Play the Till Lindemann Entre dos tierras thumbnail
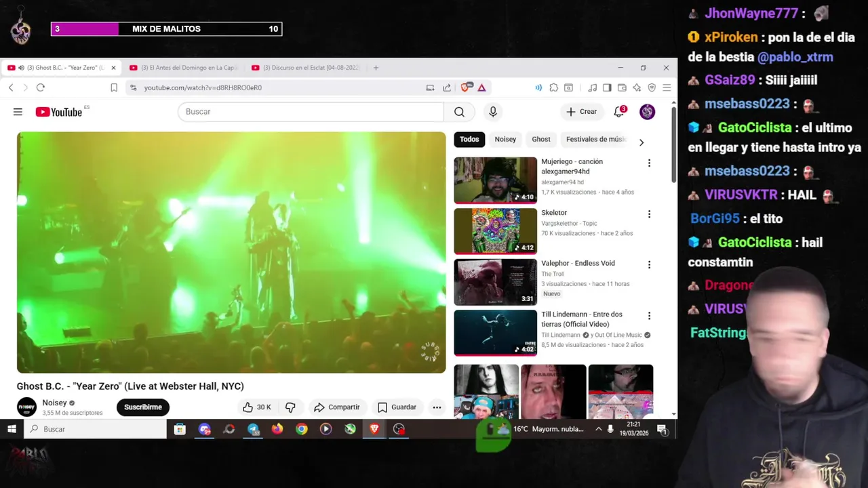This screenshot has width=868, height=488. (495, 333)
